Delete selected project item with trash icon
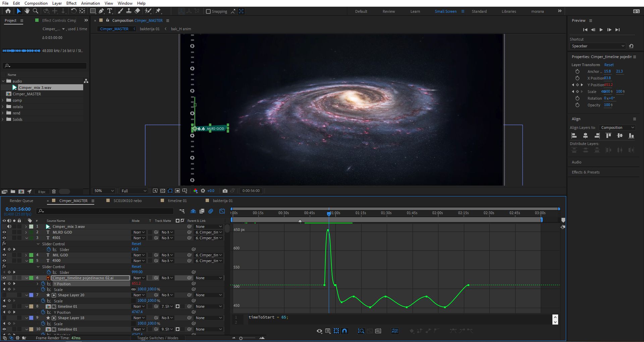Screen dimensions: 644x342 click(x=54, y=192)
